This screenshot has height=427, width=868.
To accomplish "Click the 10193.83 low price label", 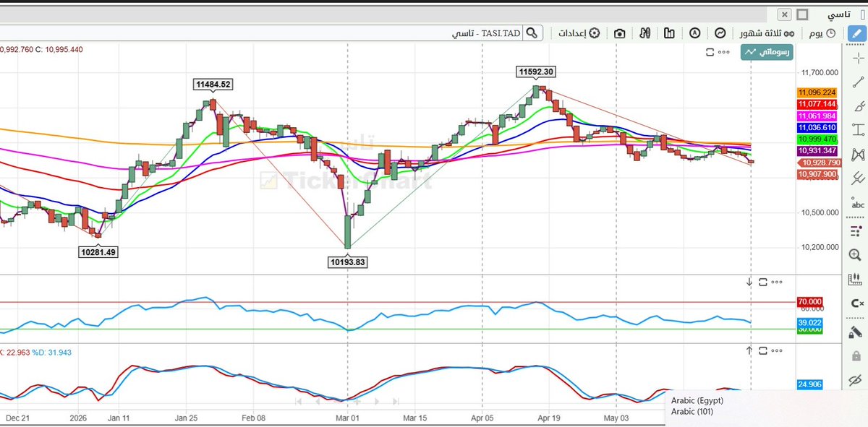I will 348,262.
